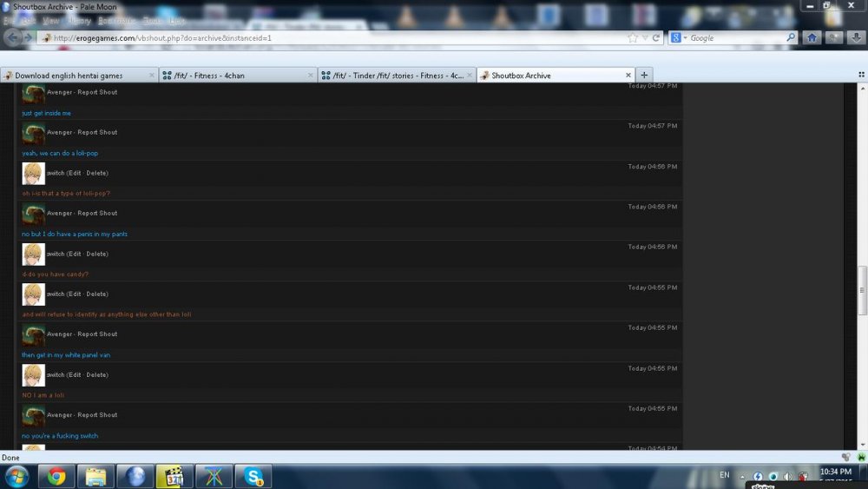Open the EN language selector in system tray
Image resolution: width=868 pixels, height=489 pixels.
click(724, 475)
